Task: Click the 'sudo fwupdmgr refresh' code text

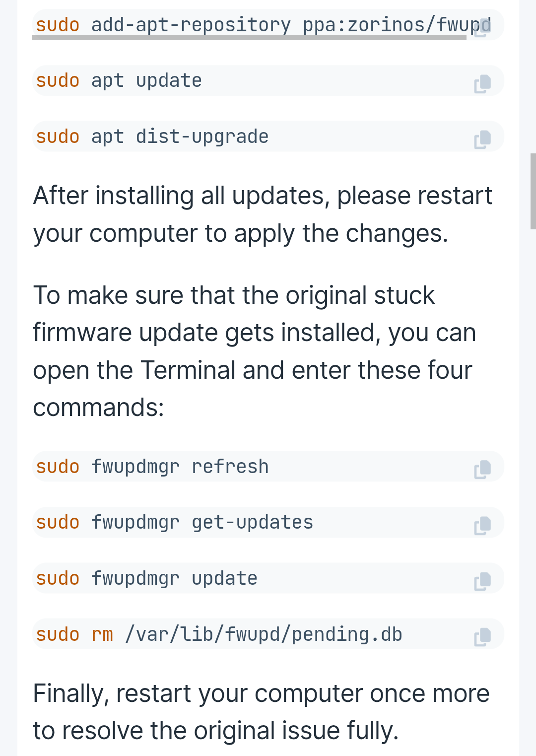Action: click(x=152, y=467)
